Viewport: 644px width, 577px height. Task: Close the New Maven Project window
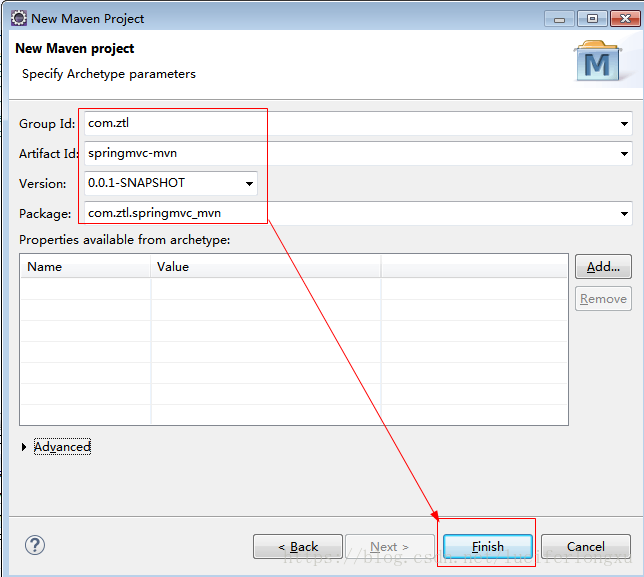tap(625, 19)
